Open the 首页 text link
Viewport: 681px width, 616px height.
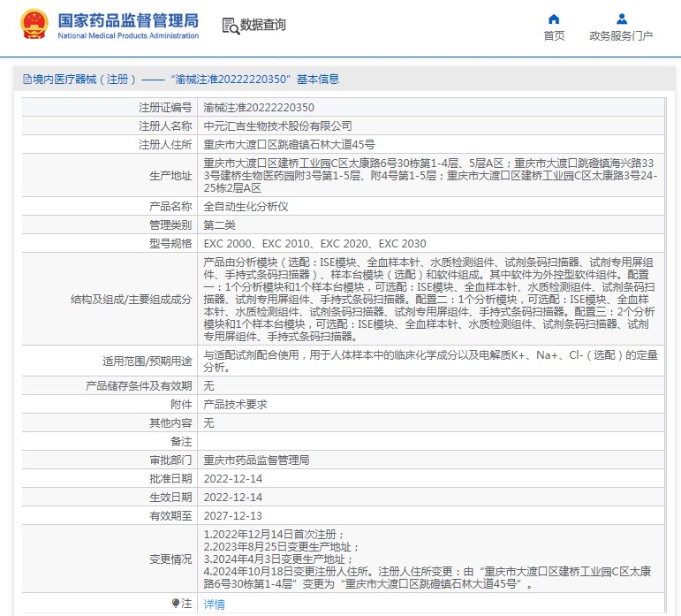coord(554,36)
